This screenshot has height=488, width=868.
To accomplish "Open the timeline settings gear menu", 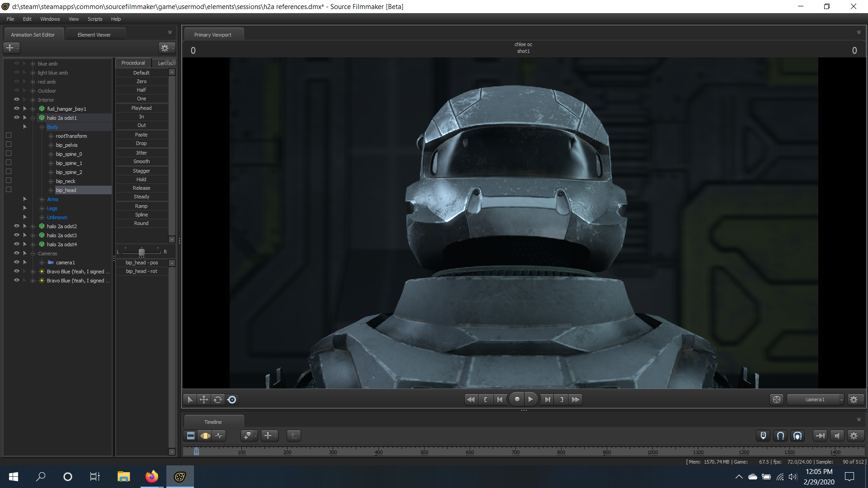I will click(855, 436).
